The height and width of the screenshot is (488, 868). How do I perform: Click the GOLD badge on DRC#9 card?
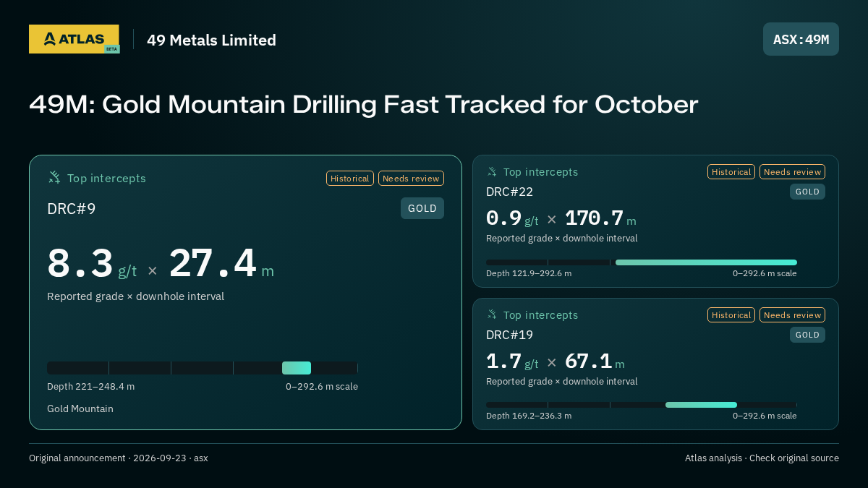pos(422,208)
